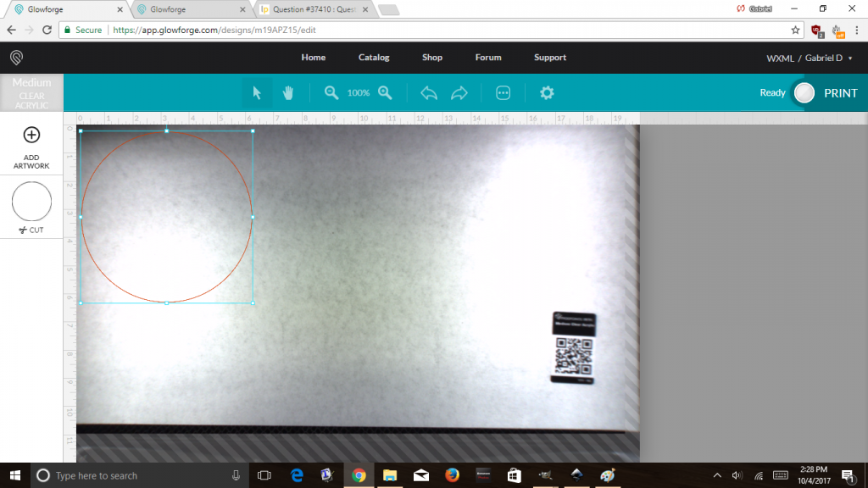Open Firefox from the Windows taskbar

coord(452,475)
